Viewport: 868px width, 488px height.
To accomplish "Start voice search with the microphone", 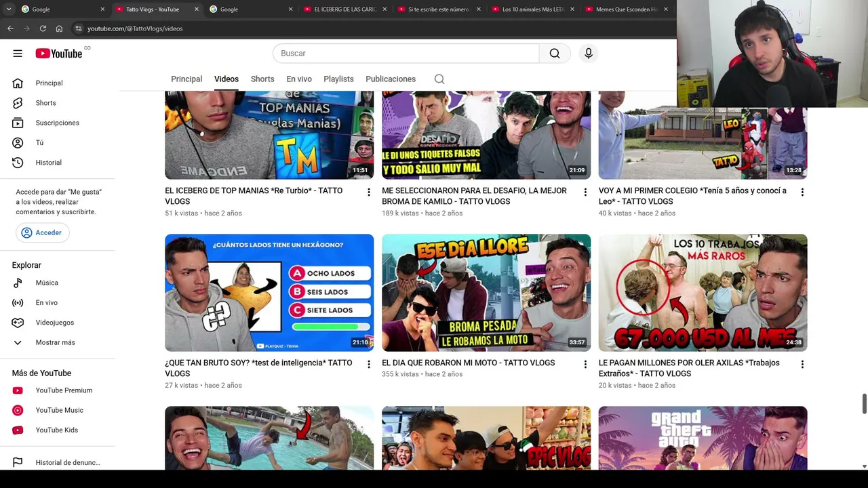I will coord(589,54).
